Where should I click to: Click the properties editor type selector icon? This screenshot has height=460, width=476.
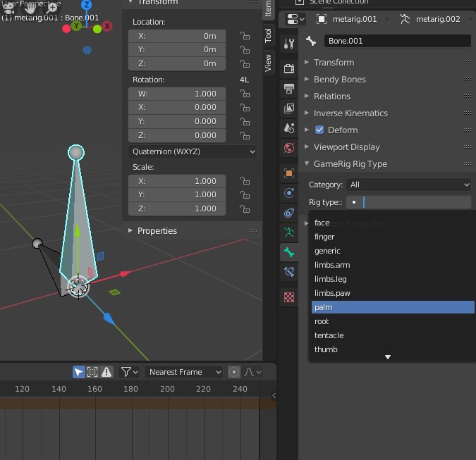pyautogui.click(x=295, y=19)
